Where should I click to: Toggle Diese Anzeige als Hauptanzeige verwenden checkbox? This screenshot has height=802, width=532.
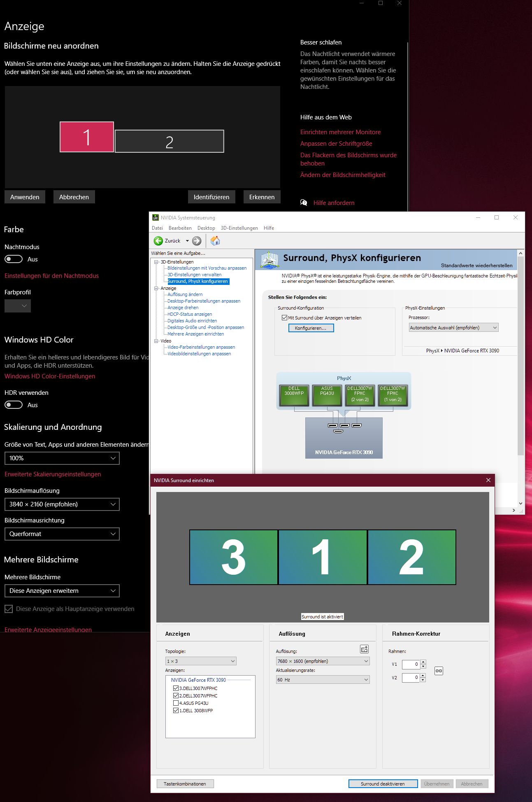[9, 609]
